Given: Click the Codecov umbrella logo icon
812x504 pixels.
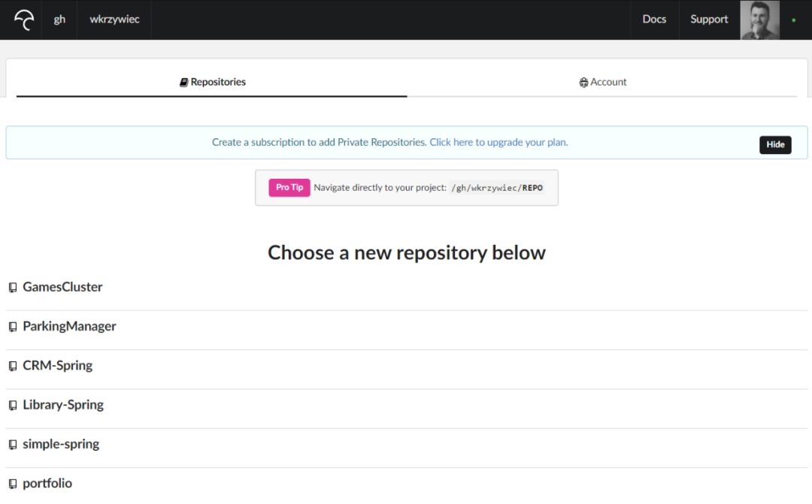Looking at the screenshot, I should tap(24, 20).
